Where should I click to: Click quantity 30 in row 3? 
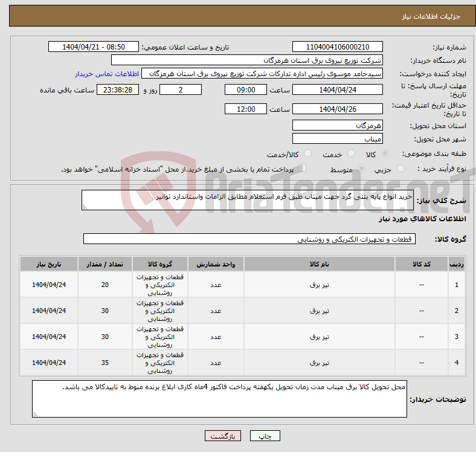105,337
